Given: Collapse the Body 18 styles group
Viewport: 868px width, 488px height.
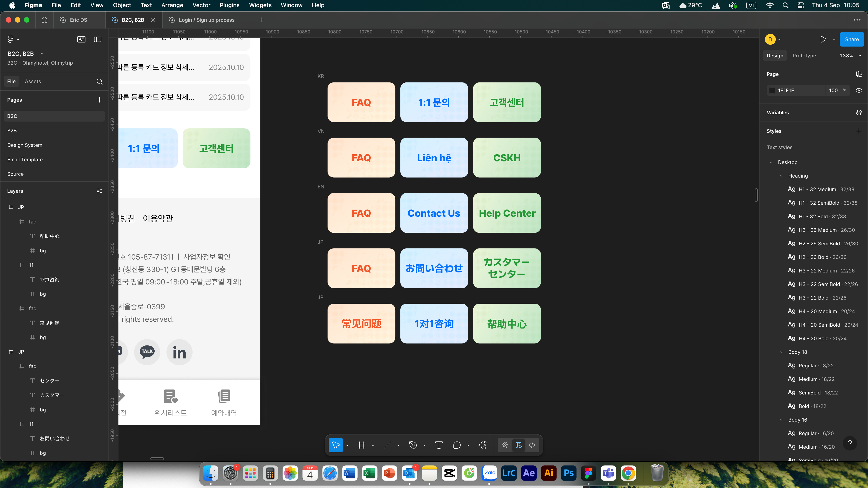Looking at the screenshot, I should point(781,352).
